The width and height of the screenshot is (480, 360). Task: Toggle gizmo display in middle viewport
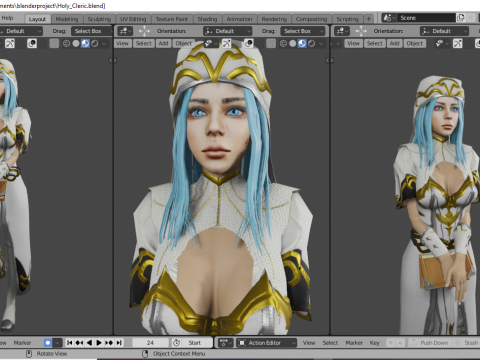(x=227, y=43)
